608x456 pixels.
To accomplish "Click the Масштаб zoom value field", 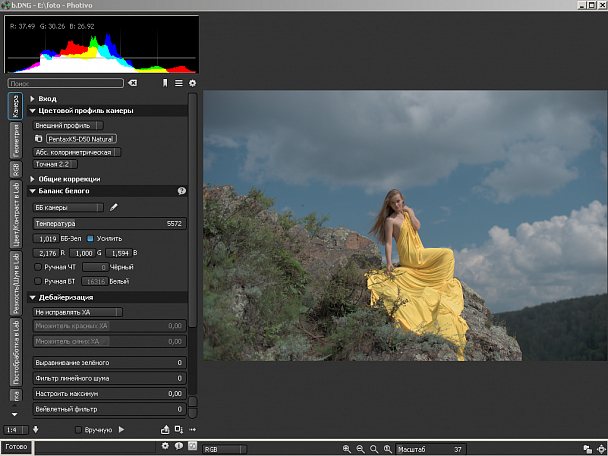I will coord(430,449).
